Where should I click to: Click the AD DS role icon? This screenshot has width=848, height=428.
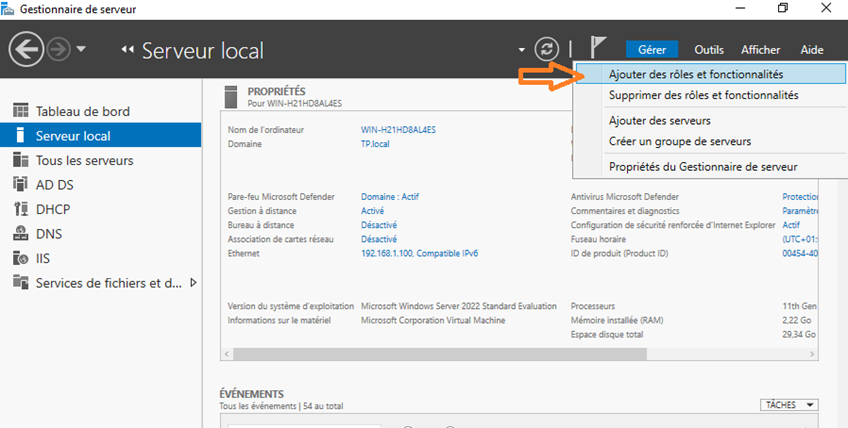coord(21,184)
